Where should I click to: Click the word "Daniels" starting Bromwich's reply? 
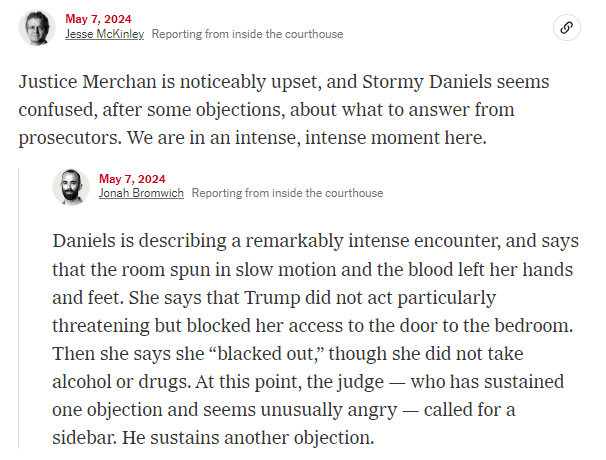[84, 243]
